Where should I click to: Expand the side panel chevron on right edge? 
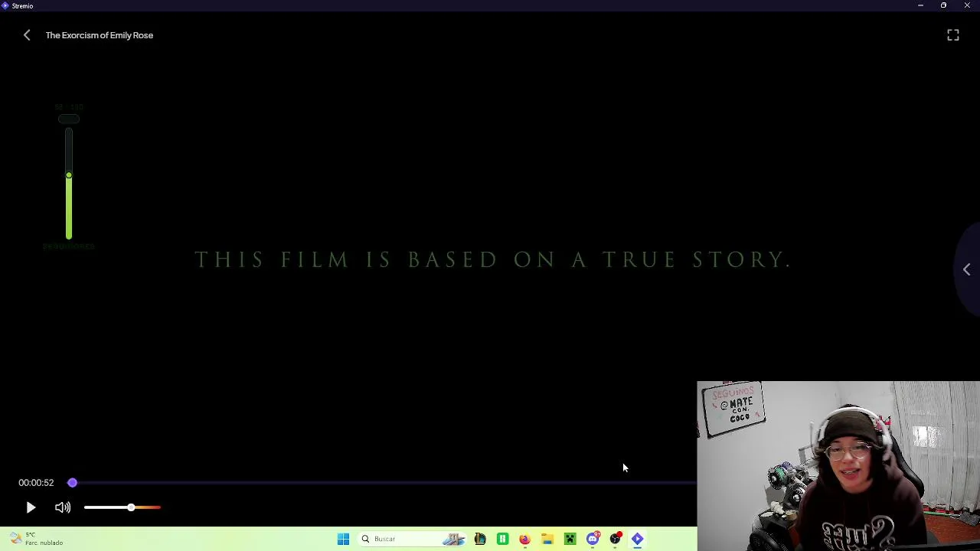pos(966,269)
